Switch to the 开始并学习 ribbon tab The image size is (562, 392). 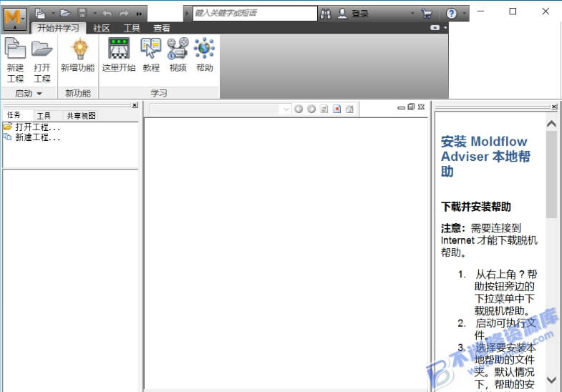tap(59, 28)
